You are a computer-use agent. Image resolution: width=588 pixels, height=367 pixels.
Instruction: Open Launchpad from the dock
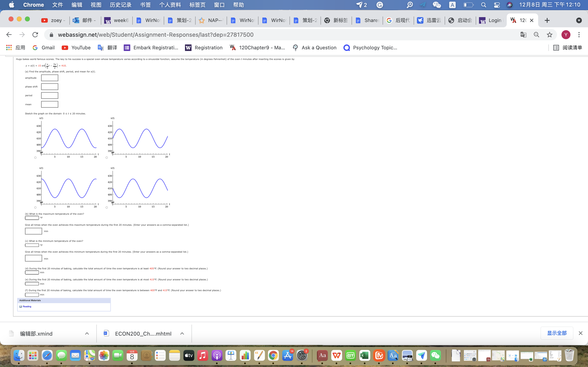pos(33,356)
